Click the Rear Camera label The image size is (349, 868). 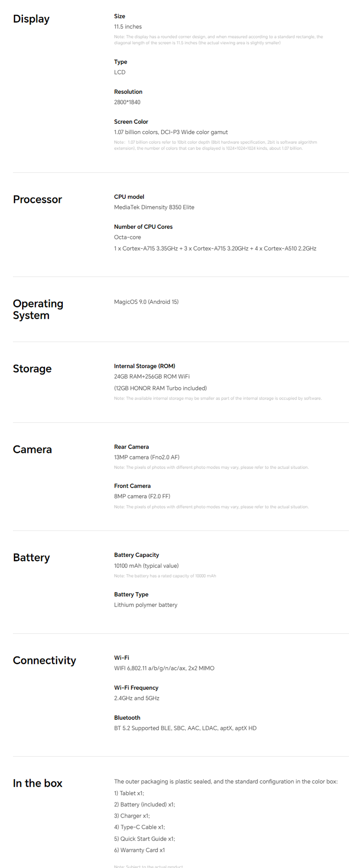tap(131, 447)
